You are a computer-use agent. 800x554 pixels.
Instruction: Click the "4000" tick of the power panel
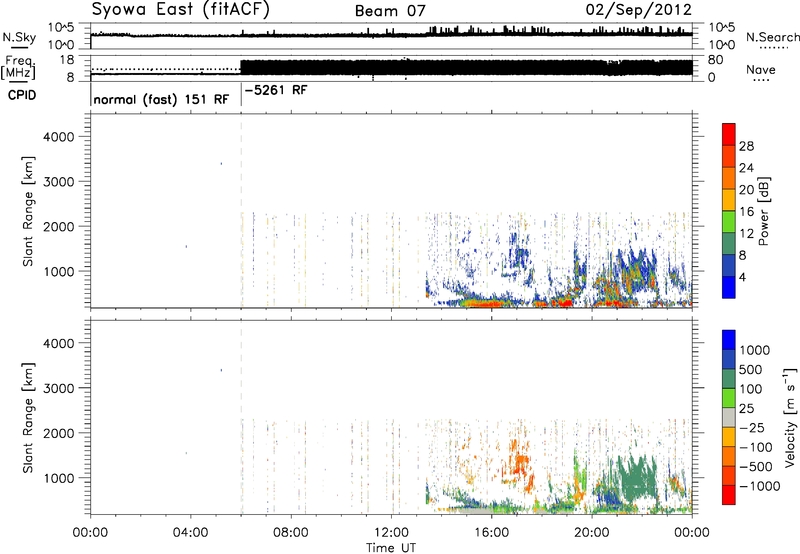pyautogui.click(x=59, y=137)
